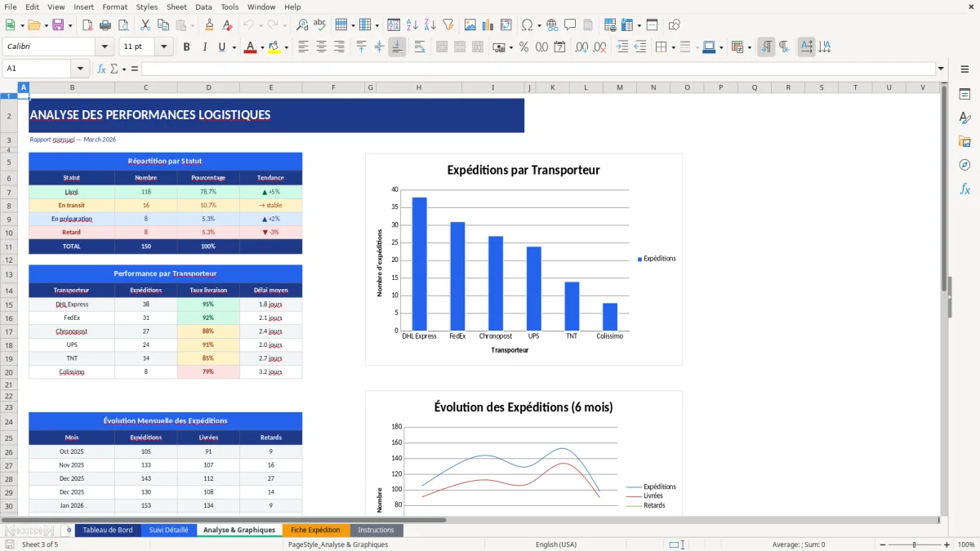The width and height of the screenshot is (980, 551).
Task: Click column header D
Action: pos(208,87)
